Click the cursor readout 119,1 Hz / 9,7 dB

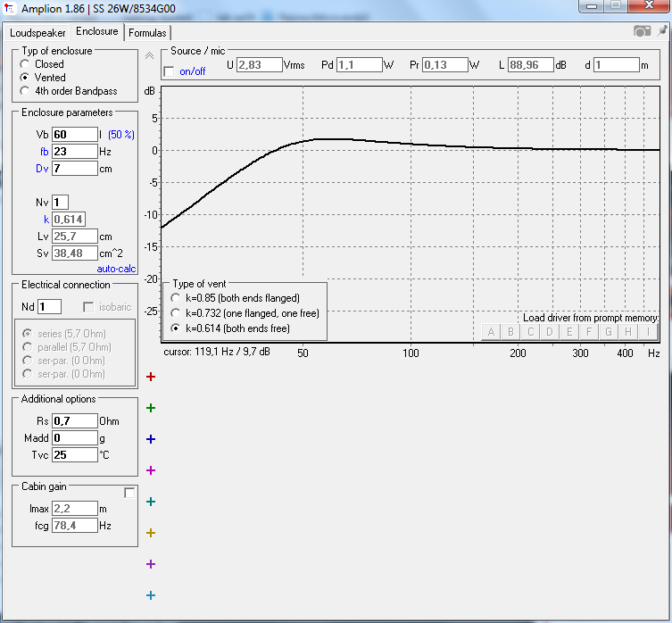click(x=217, y=352)
